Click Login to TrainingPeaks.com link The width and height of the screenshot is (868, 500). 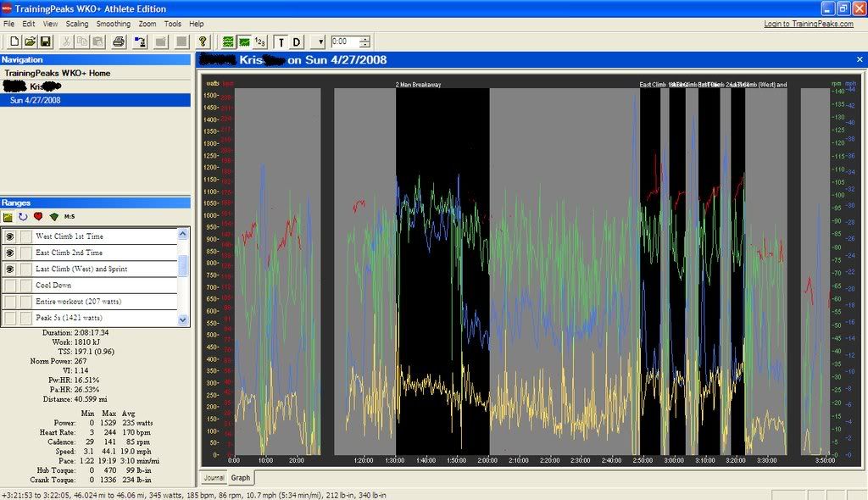click(808, 24)
